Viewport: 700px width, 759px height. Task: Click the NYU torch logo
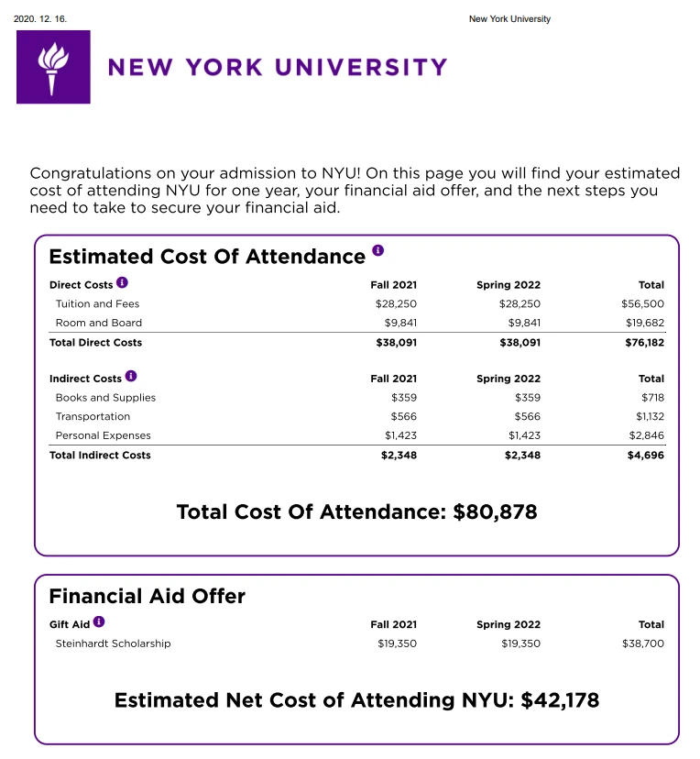(53, 67)
